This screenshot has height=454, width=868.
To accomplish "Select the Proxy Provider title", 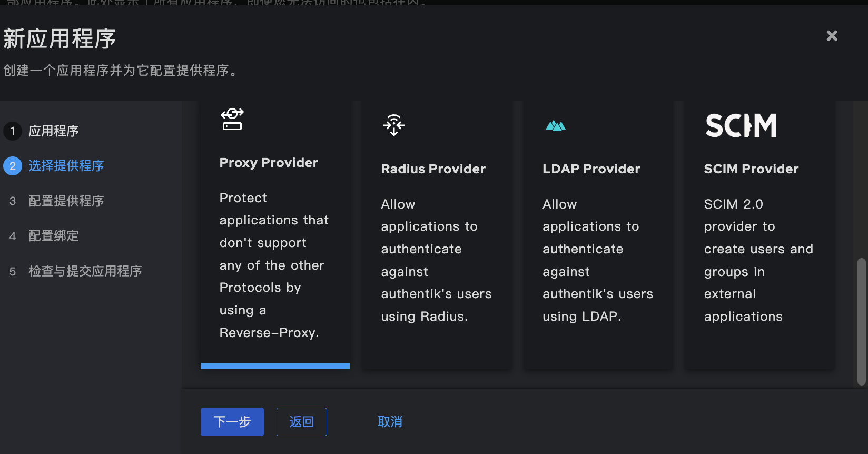I will (269, 163).
